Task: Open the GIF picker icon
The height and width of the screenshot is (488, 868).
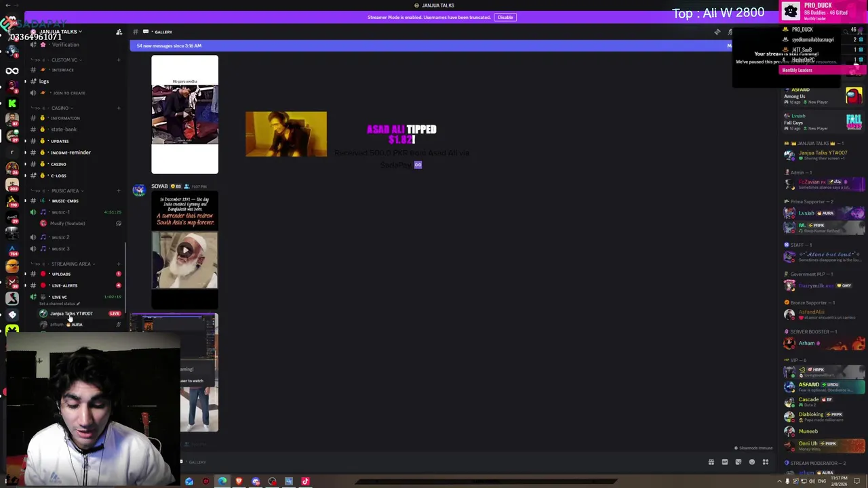Action: pyautogui.click(x=725, y=462)
